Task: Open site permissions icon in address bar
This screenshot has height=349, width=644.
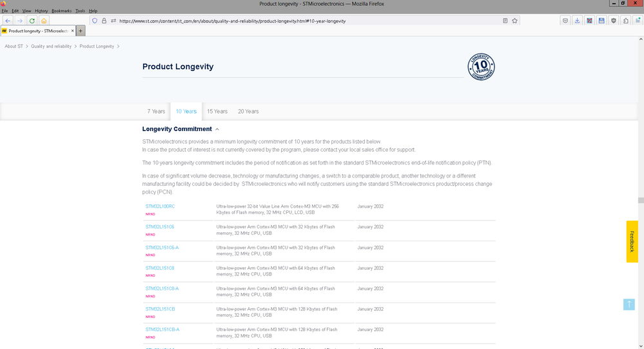Action: [x=113, y=21]
